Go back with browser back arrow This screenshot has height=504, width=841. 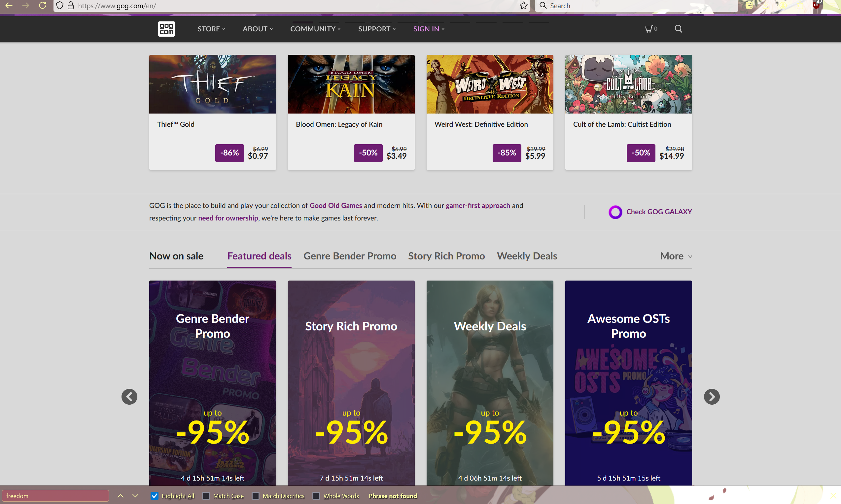pyautogui.click(x=9, y=5)
